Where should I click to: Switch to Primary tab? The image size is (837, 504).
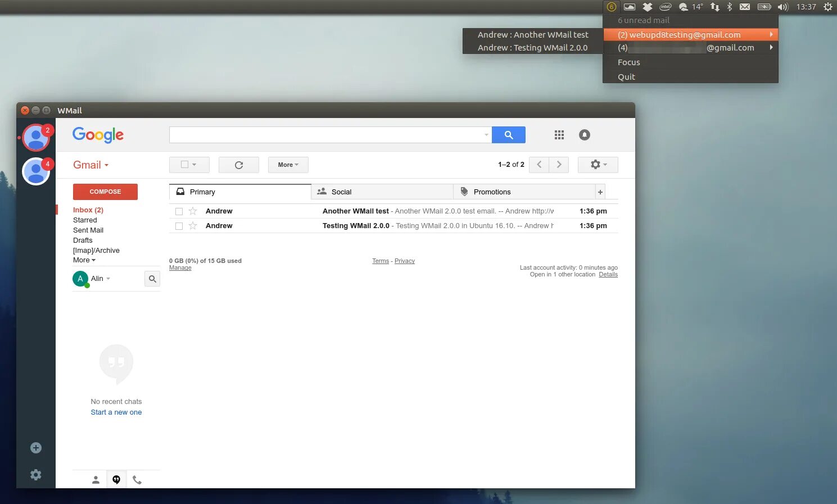coord(240,192)
